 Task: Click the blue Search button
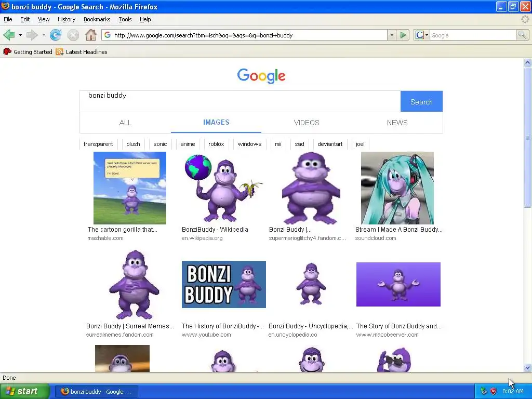click(421, 101)
